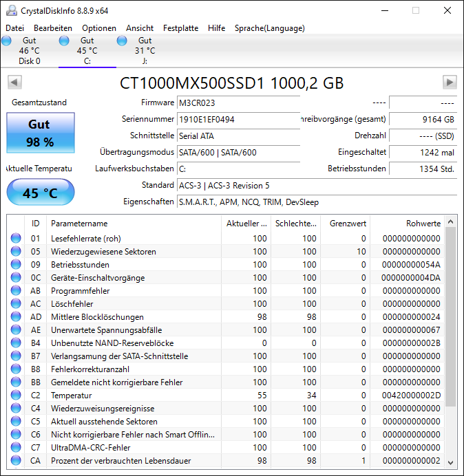Click the Schnittstelle field Serial ATA

pos(238,136)
